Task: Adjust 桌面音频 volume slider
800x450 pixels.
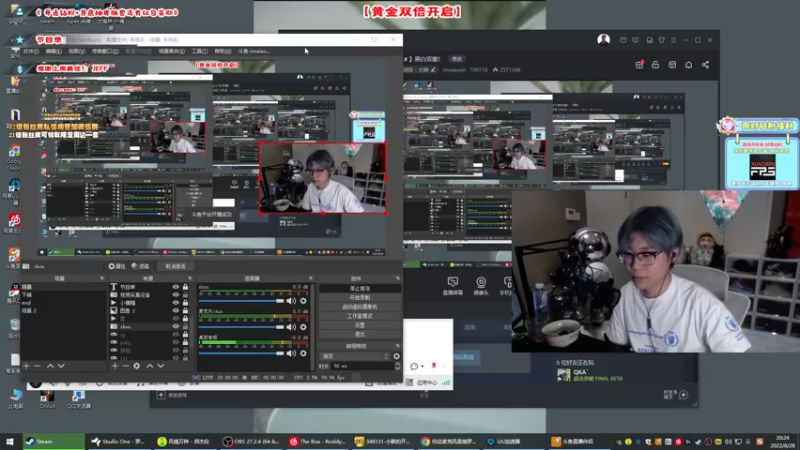Action: 241,353
